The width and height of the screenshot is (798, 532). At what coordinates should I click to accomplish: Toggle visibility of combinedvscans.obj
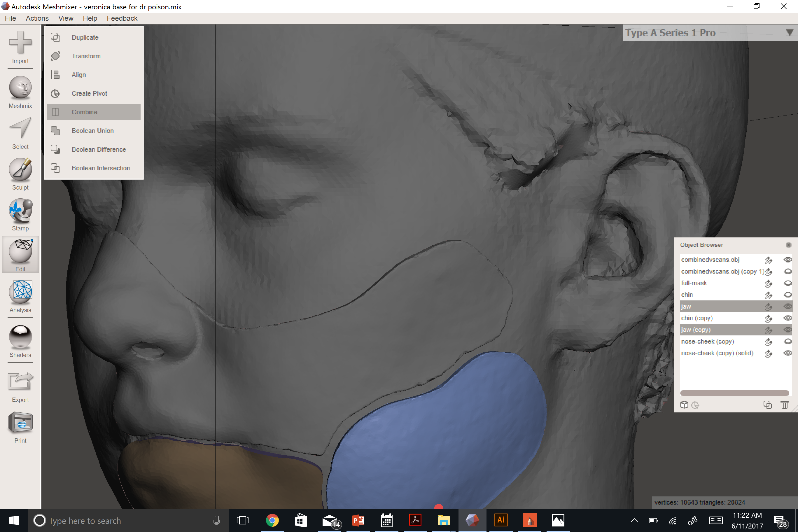[x=787, y=260]
